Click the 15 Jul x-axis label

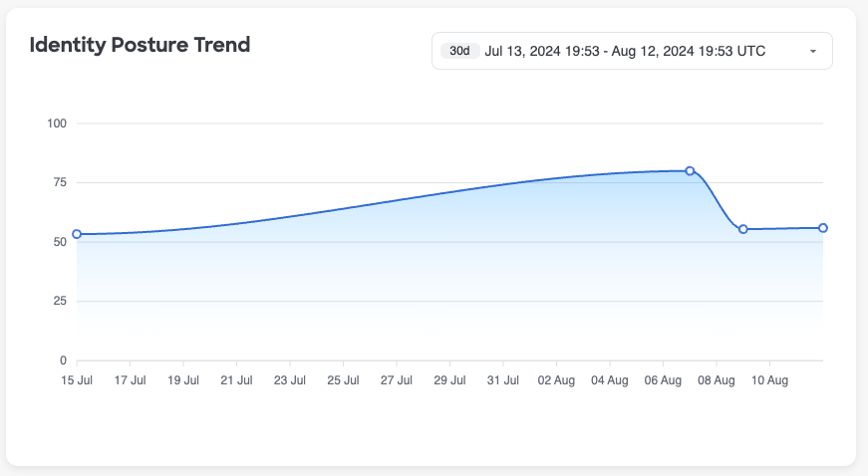77,380
